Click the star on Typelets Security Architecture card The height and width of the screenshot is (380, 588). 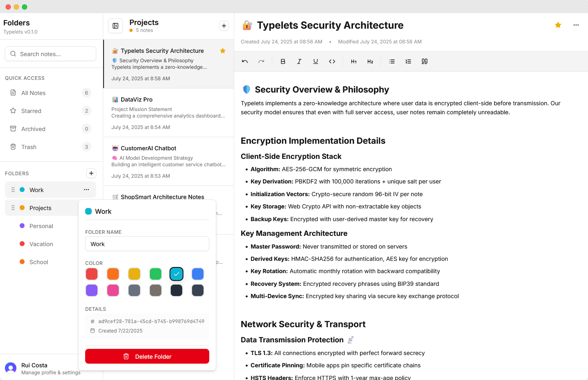223,51
